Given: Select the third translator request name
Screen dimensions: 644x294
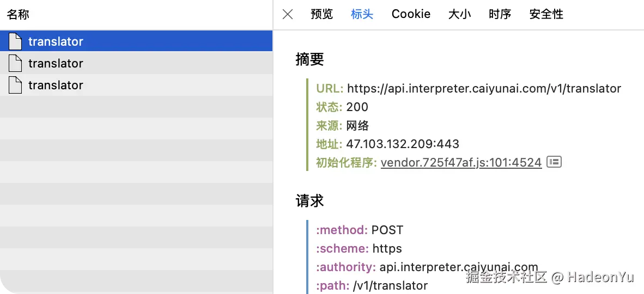Looking at the screenshot, I should (56, 85).
